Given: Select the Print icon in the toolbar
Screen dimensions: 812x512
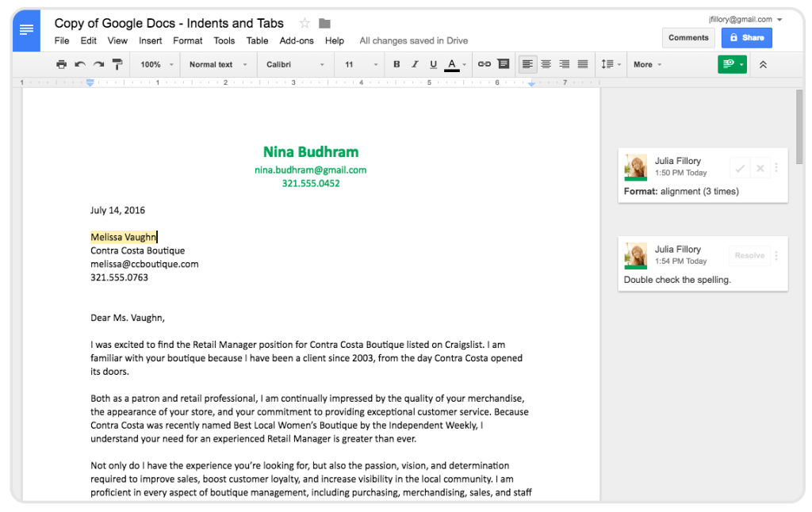Looking at the screenshot, I should (62, 64).
